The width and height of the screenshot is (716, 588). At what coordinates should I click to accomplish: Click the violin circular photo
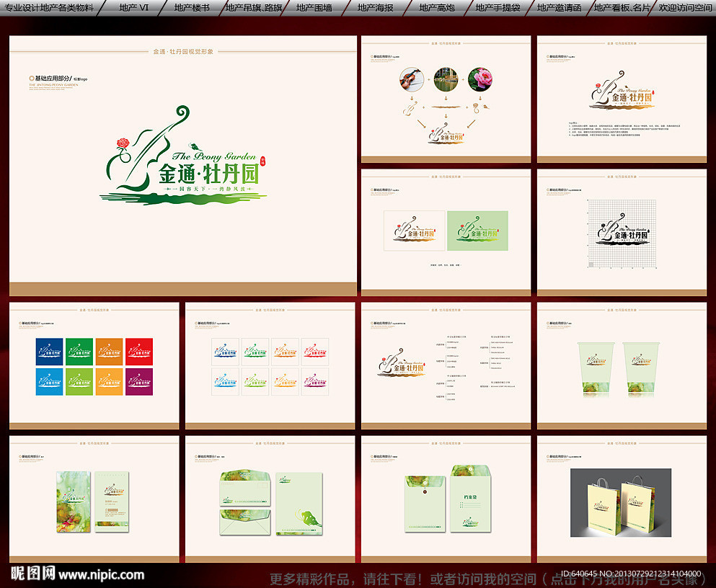[x=412, y=79]
